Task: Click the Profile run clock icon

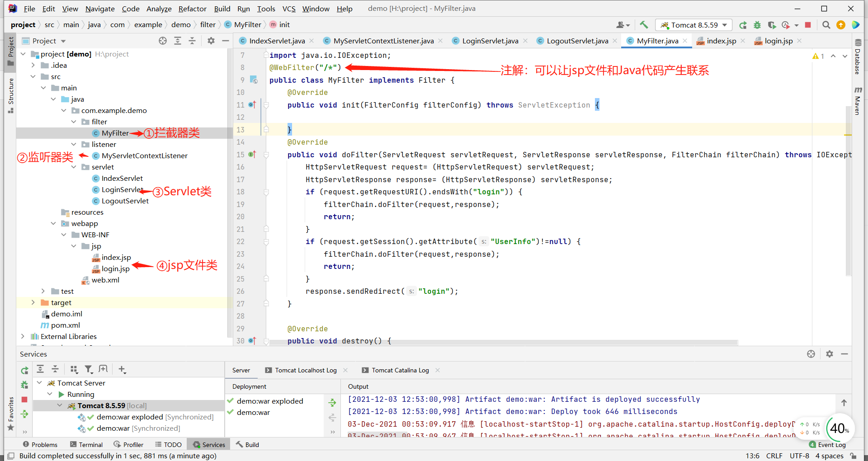Action: [x=786, y=25]
